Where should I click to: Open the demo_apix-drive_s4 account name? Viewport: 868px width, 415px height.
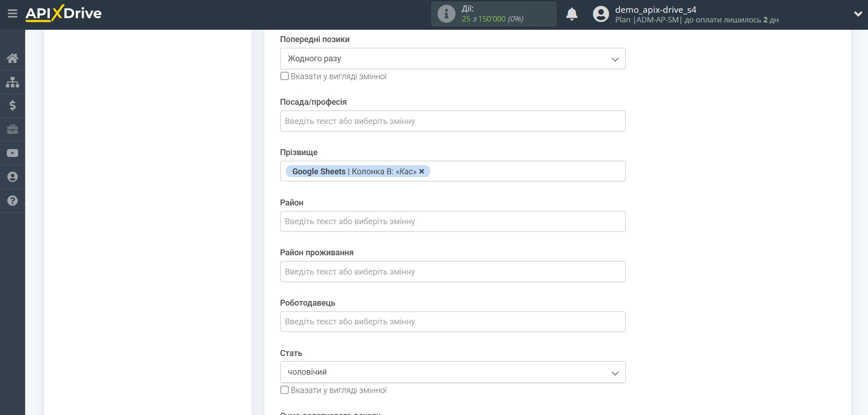(655, 10)
